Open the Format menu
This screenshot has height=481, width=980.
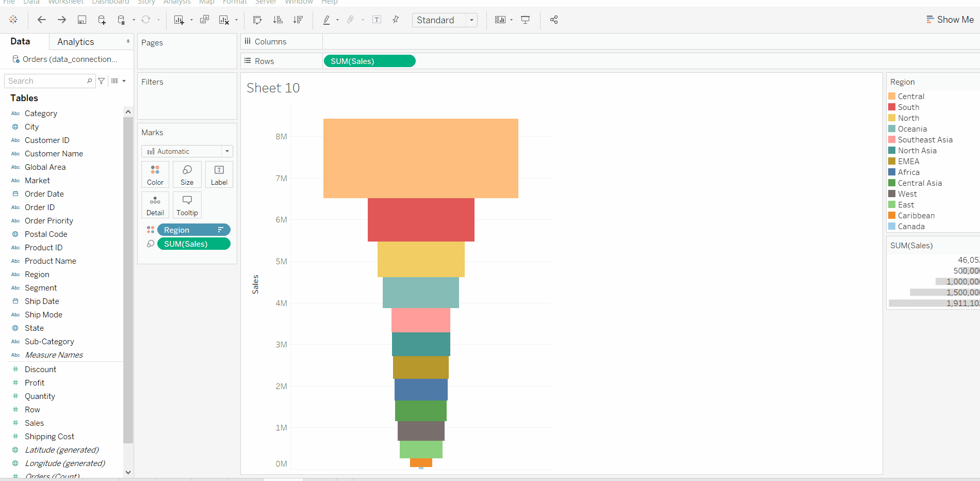(235, 2)
